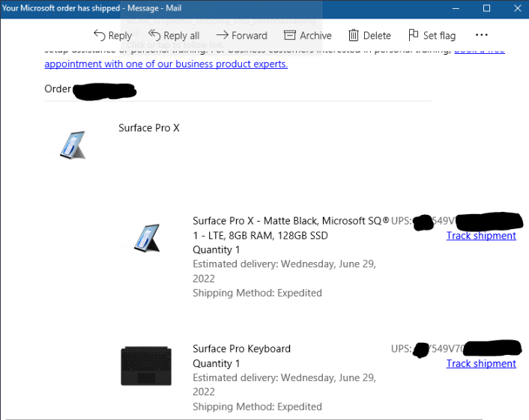
Task: Click the Delete trash can icon
Action: pos(353,35)
